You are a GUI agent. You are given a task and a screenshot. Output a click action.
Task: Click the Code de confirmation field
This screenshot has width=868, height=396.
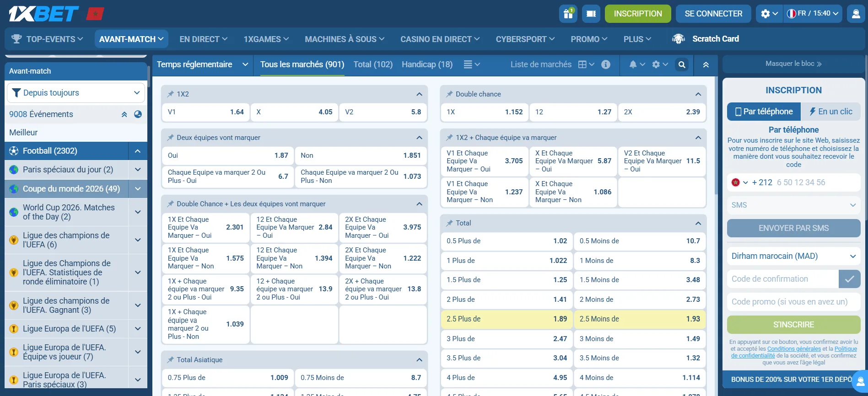tap(782, 279)
